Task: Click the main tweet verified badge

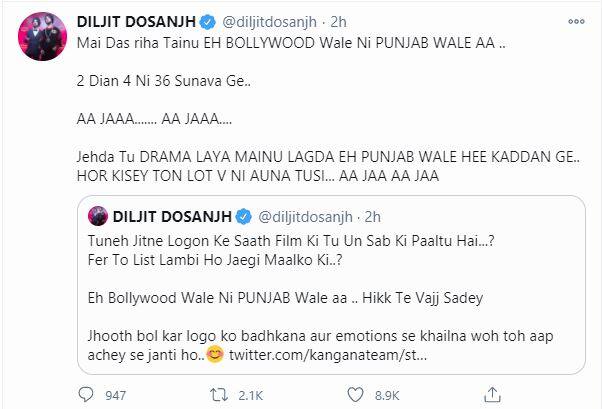Action: [x=207, y=22]
